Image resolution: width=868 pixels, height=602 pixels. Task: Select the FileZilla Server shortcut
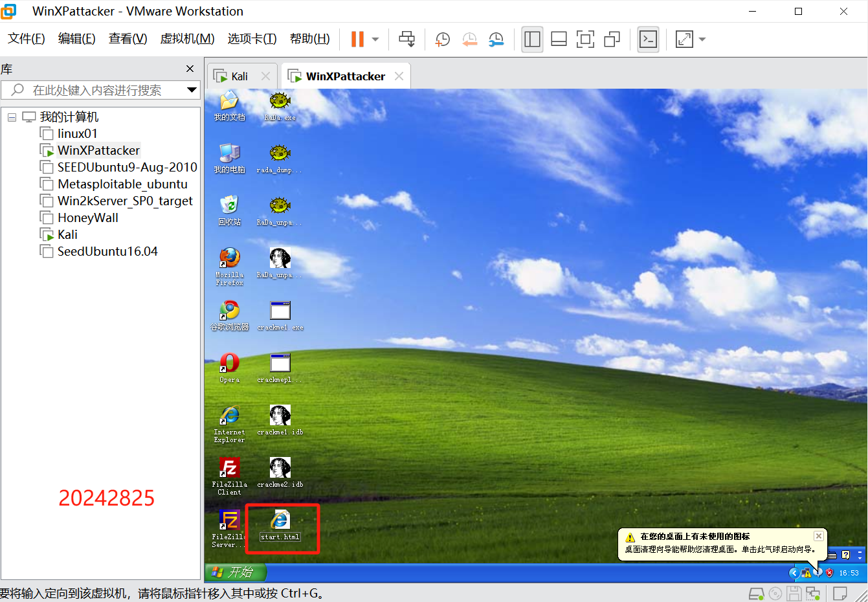(x=230, y=529)
